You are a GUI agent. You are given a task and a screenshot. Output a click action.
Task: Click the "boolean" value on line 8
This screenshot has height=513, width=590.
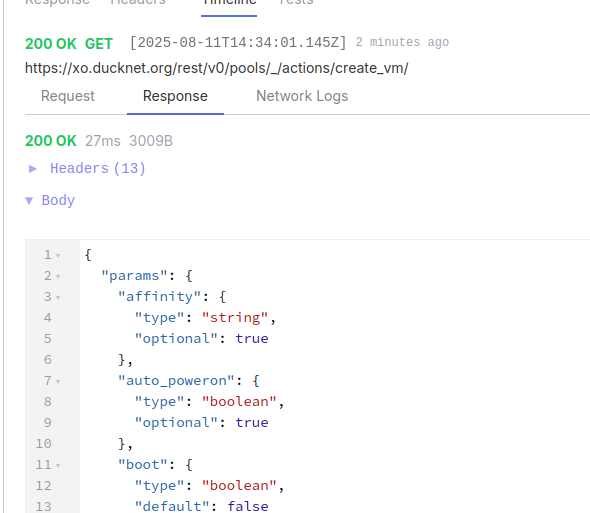[x=239, y=402]
